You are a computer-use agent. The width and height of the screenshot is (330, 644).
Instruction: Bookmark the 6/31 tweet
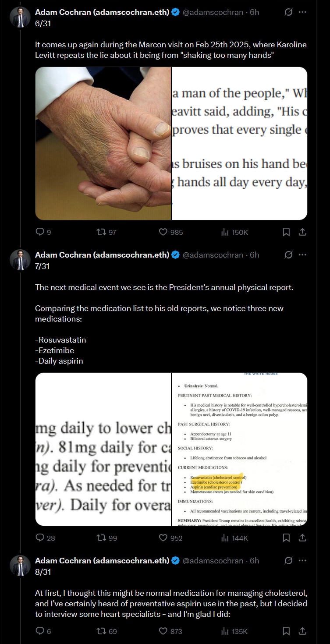(286, 232)
